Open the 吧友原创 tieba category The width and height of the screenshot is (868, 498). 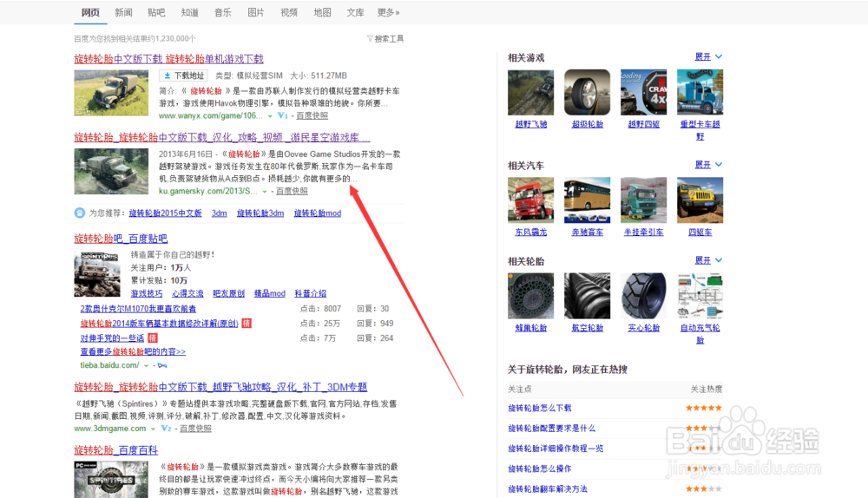228,293
